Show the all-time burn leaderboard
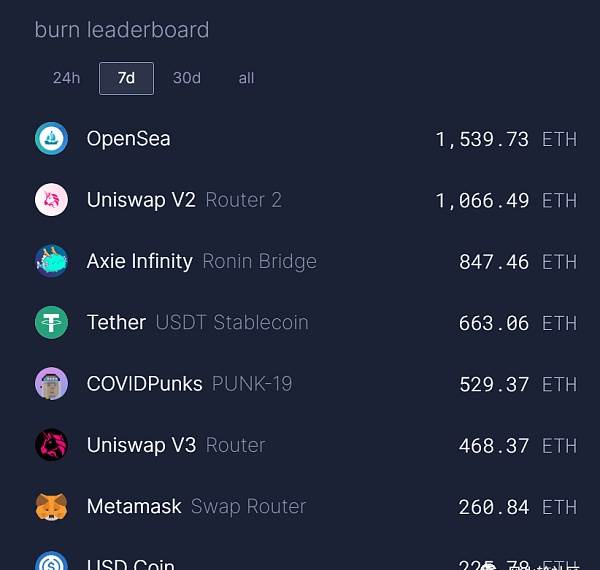 click(246, 78)
